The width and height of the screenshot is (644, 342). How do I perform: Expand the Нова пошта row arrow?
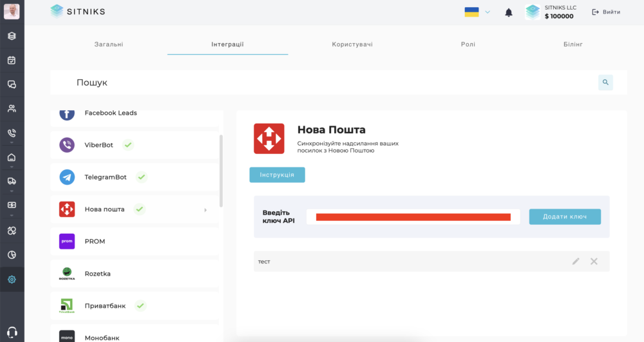click(x=205, y=210)
